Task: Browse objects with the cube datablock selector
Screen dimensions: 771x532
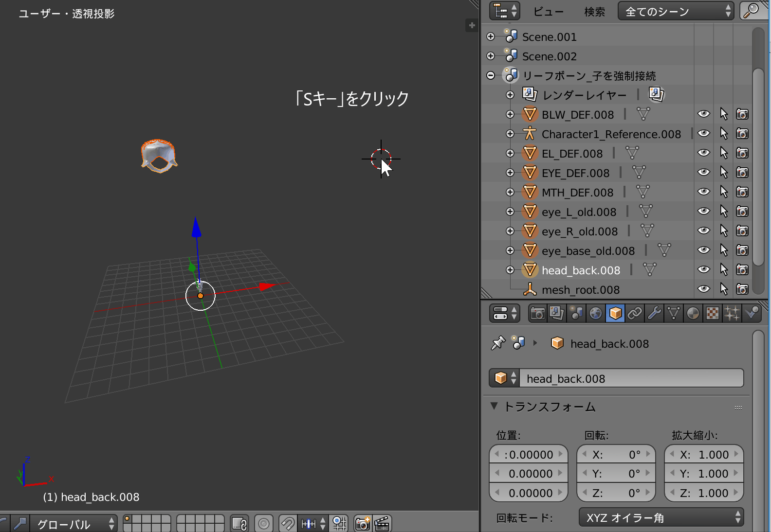Action: click(x=505, y=378)
